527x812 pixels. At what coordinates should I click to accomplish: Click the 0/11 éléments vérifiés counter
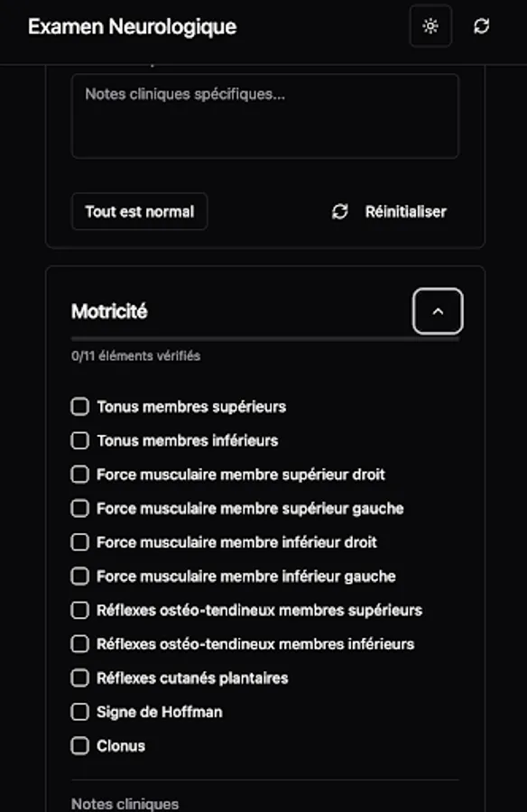click(x=136, y=355)
